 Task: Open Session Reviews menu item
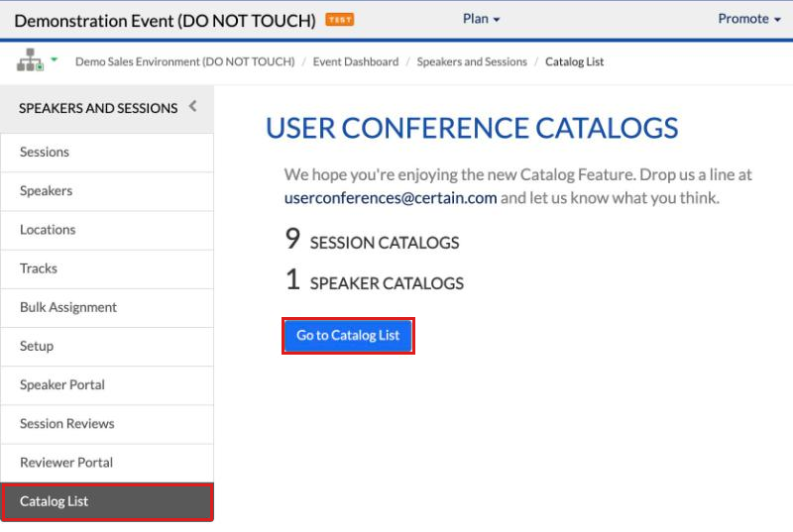107,424
